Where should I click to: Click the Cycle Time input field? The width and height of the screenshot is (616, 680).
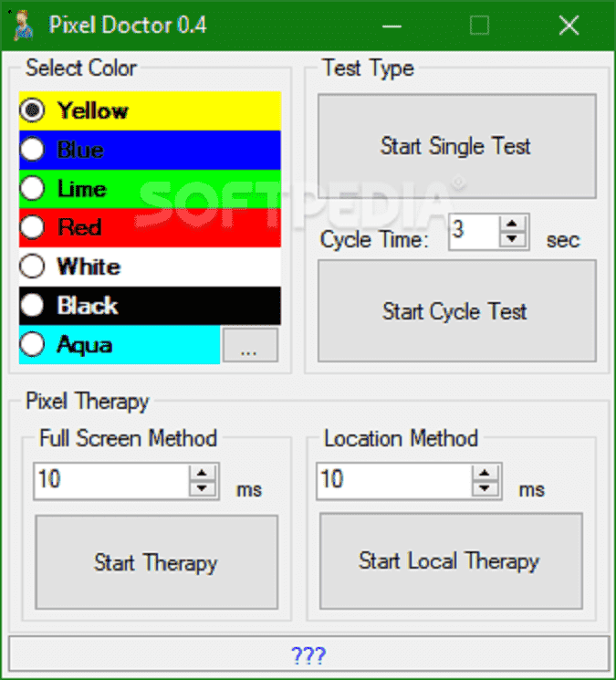473,231
